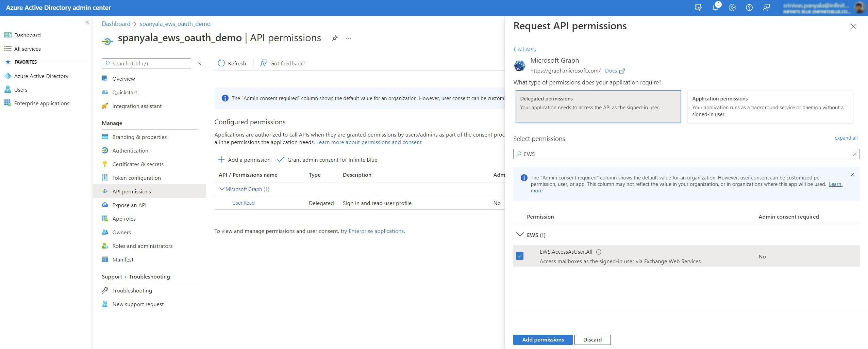
Task: Click the feedback icon in the top bar
Action: (x=766, y=7)
